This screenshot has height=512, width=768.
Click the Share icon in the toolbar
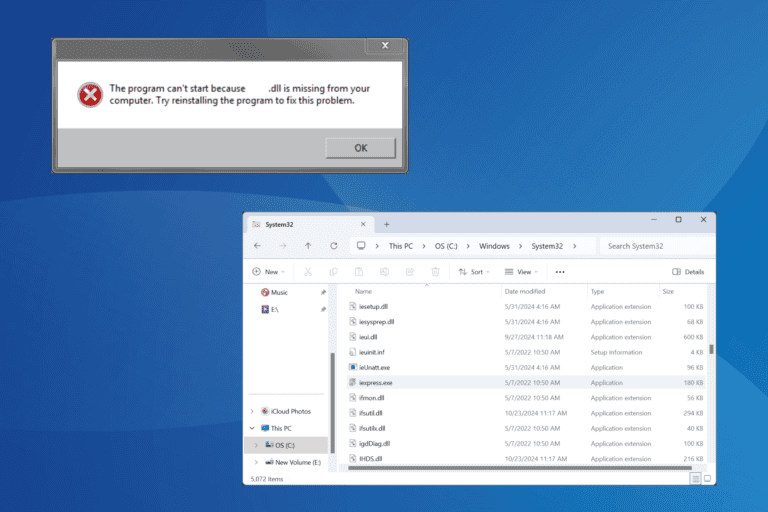pyautogui.click(x=409, y=272)
